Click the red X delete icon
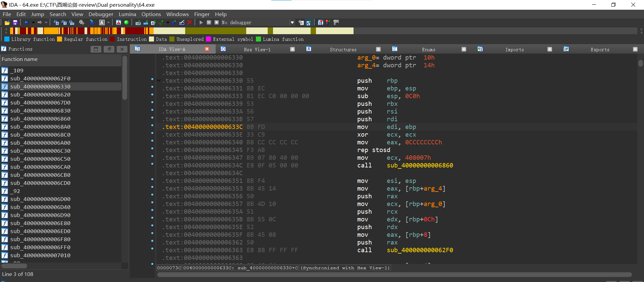Viewport: 644px width, 282px height. pos(190,22)
